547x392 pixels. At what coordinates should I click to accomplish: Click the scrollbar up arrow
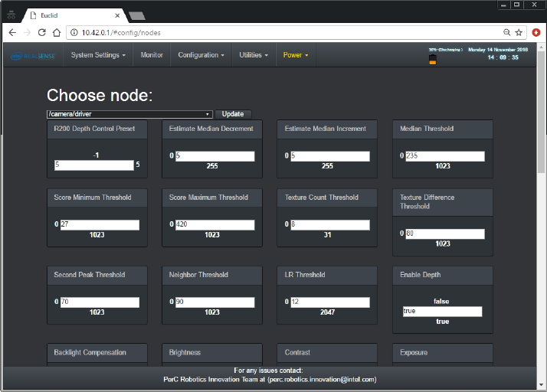[x=541, y=47]
